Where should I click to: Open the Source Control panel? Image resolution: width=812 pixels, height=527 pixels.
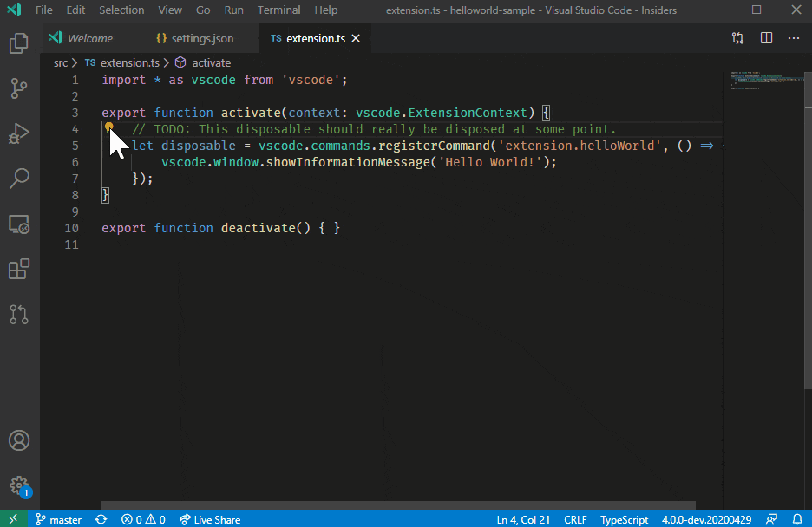coord(19,88)
